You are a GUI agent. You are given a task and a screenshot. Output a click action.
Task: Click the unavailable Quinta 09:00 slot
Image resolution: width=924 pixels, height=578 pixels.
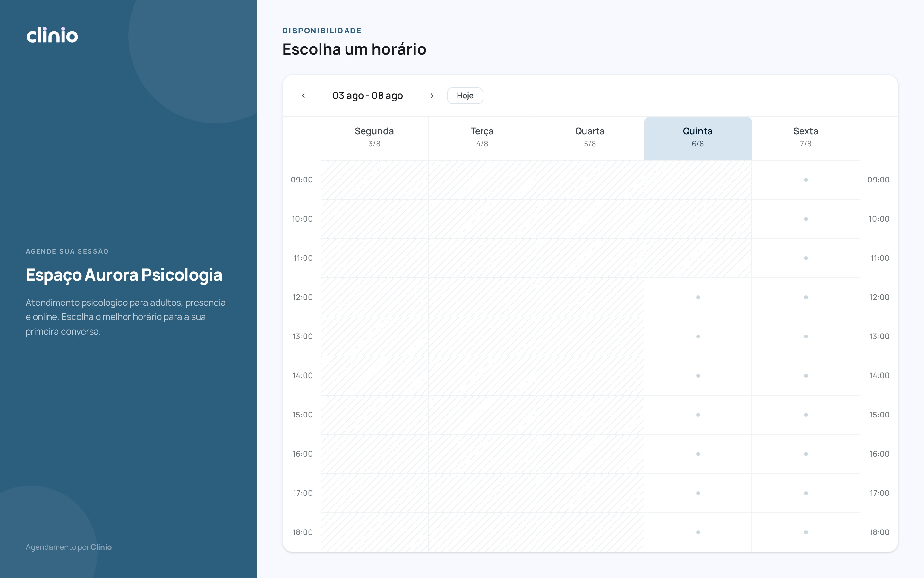click(x=697, y=180)
